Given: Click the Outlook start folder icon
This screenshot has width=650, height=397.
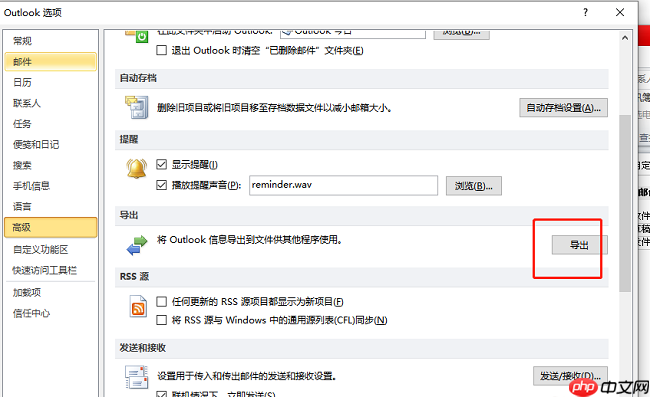Looking at the screenshot, I should tap(136, 36).
